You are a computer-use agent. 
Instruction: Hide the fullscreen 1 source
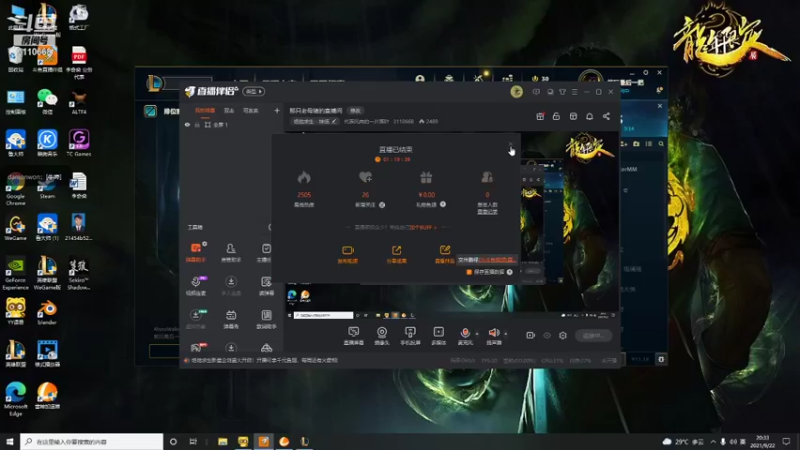click(187, 124)
